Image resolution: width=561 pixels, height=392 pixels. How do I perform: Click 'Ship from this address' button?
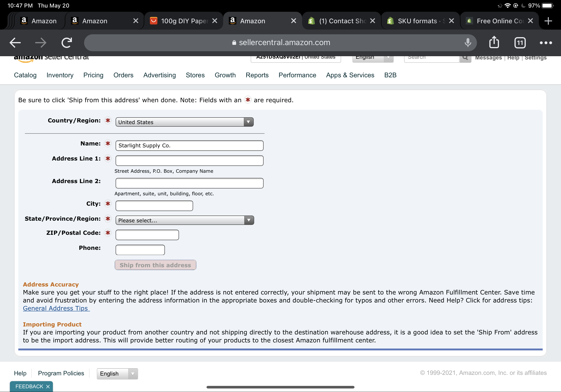click(x=155, y=265)
